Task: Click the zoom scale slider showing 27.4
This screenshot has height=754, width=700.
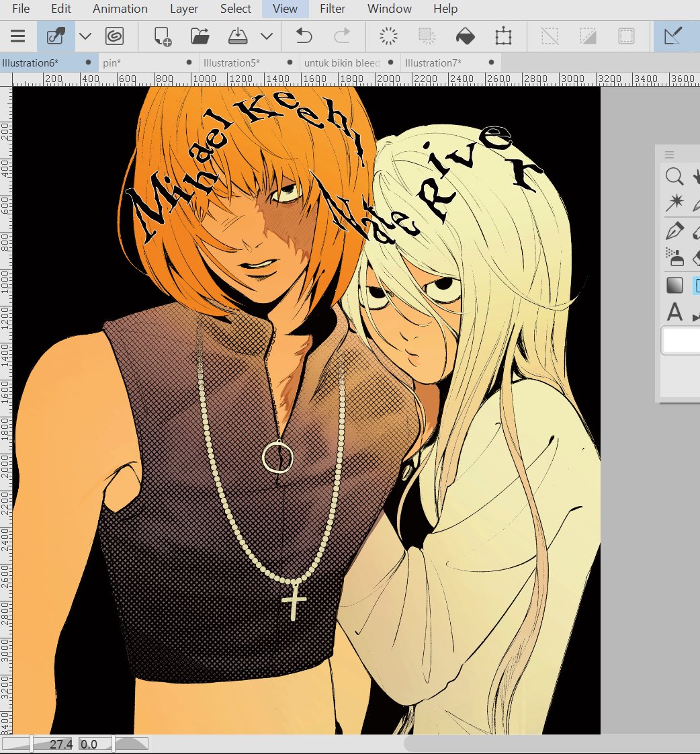Action: point(38,744)
